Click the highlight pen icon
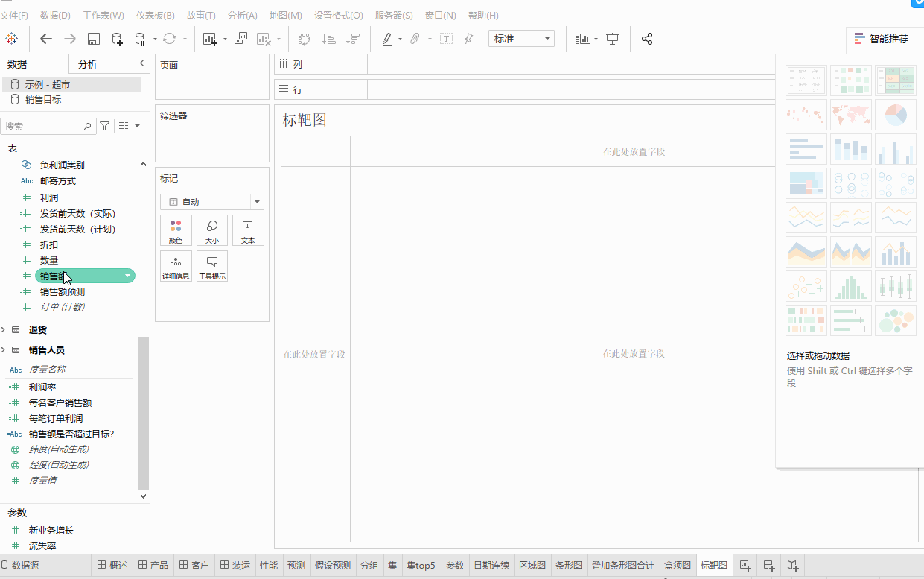This screenshot has width=924, height=579. [387, 39]
